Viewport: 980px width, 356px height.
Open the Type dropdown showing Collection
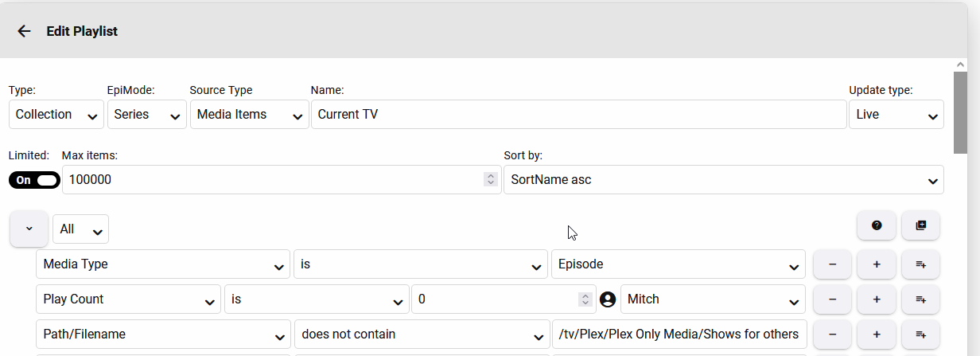tap(56, 115)
